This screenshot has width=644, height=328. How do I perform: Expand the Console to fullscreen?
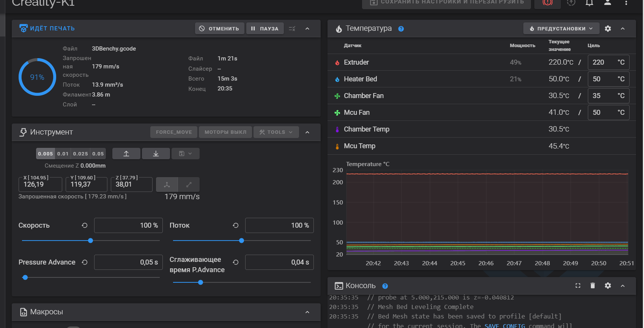point(578,285)
